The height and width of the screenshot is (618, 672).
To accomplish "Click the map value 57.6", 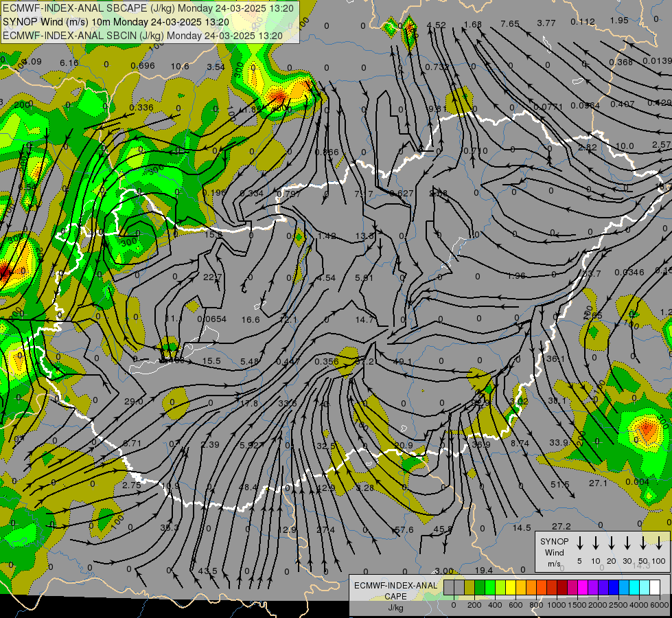I will (x=404, y=529).
